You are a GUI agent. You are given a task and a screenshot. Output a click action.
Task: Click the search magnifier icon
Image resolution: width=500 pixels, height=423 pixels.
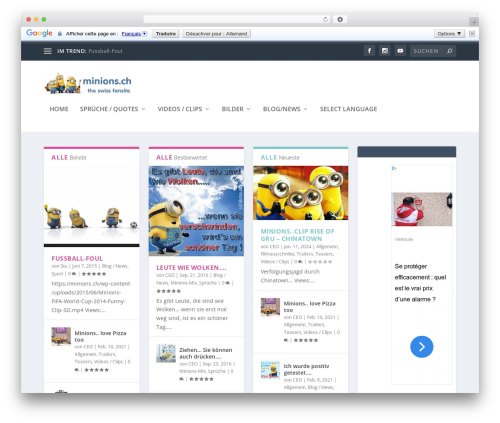[x=450, y=51]
